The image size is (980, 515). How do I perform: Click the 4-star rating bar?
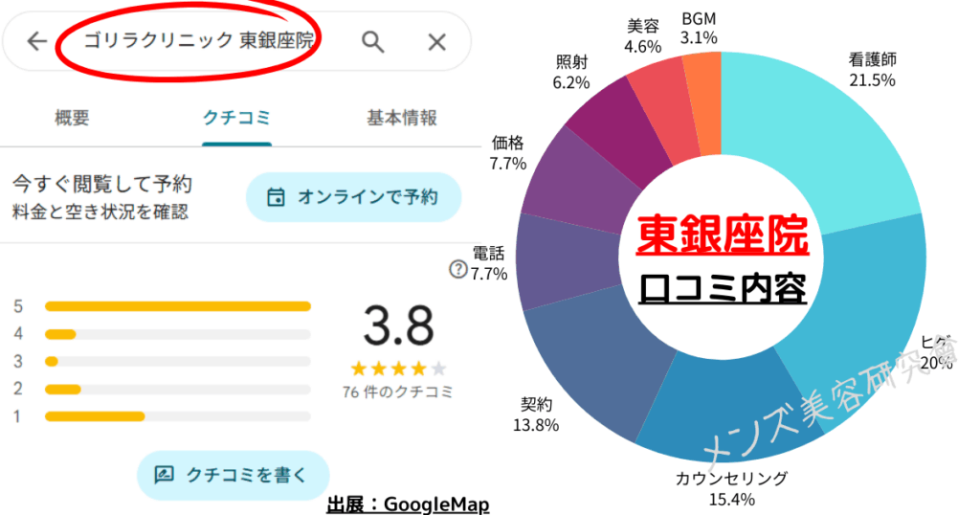coord(178,334)
